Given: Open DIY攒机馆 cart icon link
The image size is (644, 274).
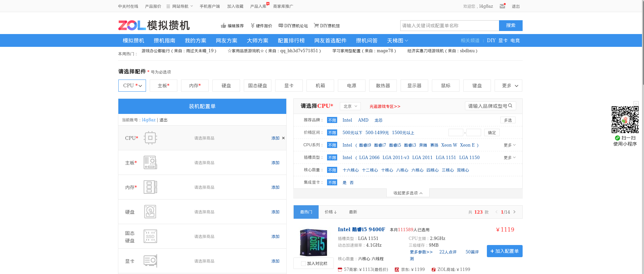Looking at the screenshot, I should pos(327,26).
